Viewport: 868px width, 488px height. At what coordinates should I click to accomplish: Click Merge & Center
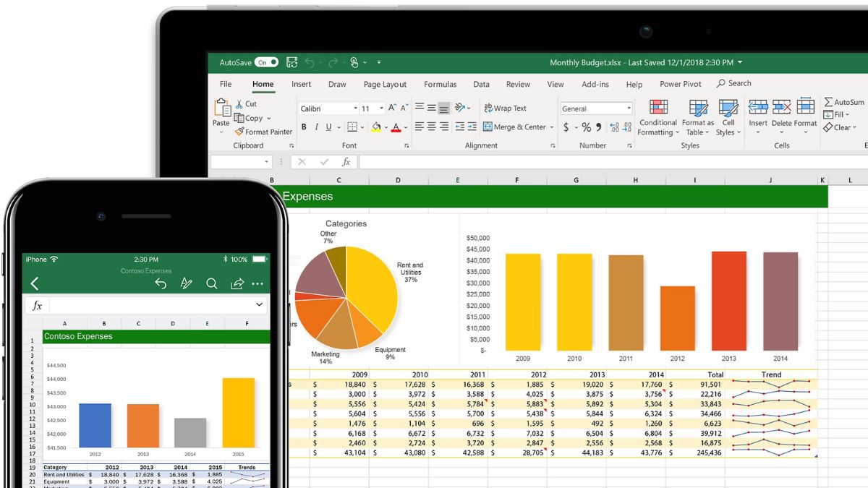[514, 127]
